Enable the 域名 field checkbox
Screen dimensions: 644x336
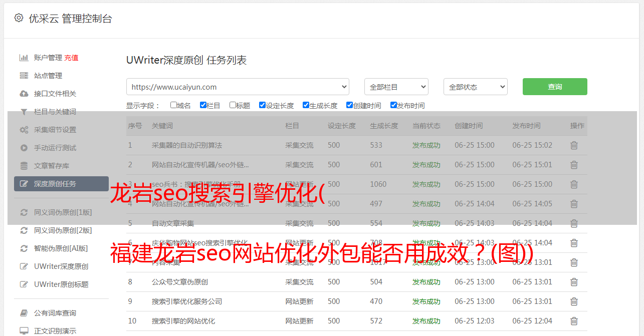(173, 105)
